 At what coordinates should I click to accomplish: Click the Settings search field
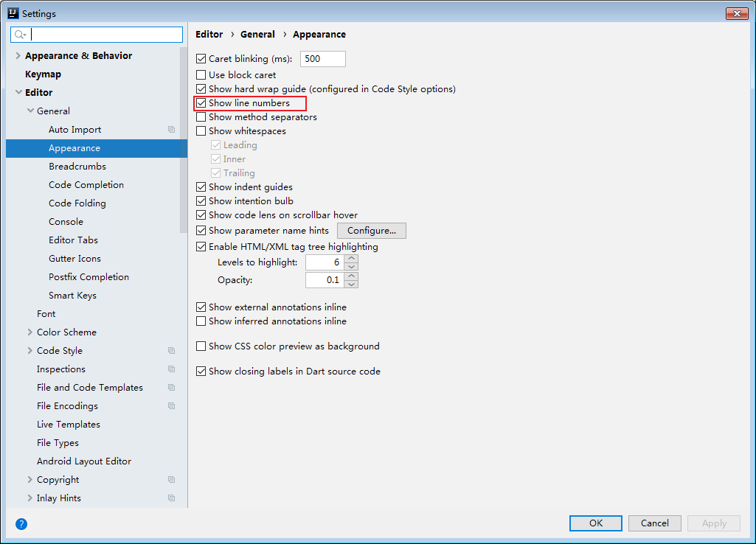coord(97,34)
